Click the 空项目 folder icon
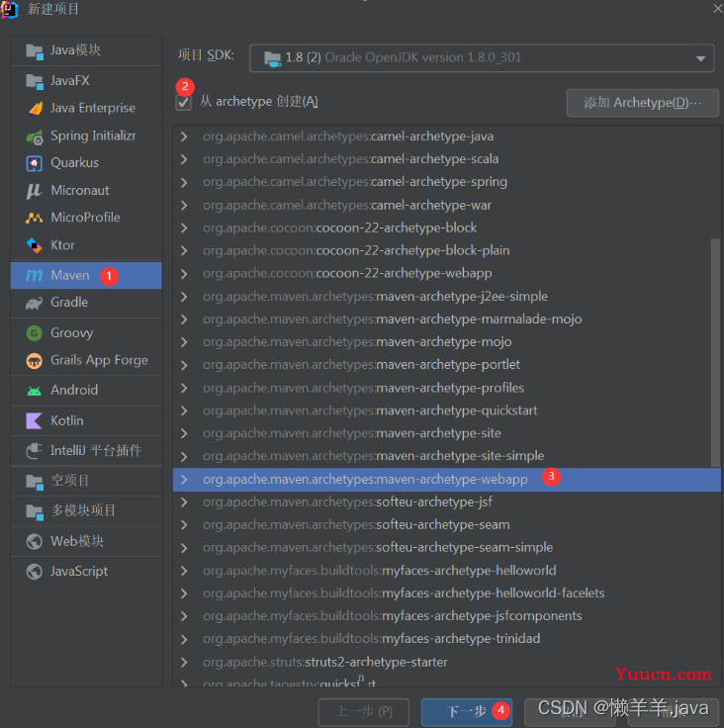Viewport: 724px width, 728px height. [x=35, y=482]
